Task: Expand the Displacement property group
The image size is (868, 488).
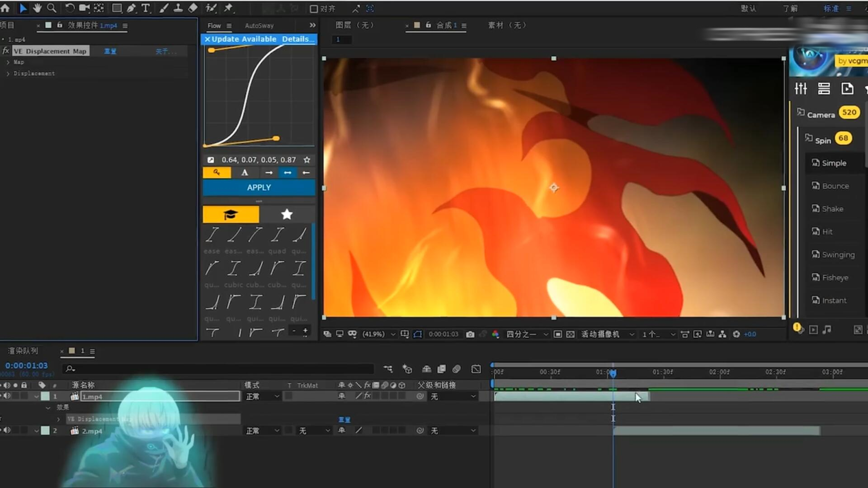Action: (x=8, y=73)
